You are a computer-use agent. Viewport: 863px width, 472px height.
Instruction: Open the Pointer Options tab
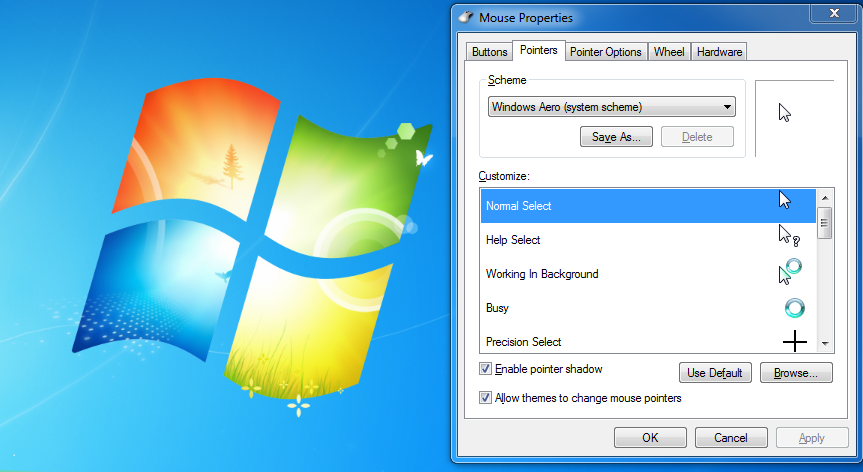(605, 52)
